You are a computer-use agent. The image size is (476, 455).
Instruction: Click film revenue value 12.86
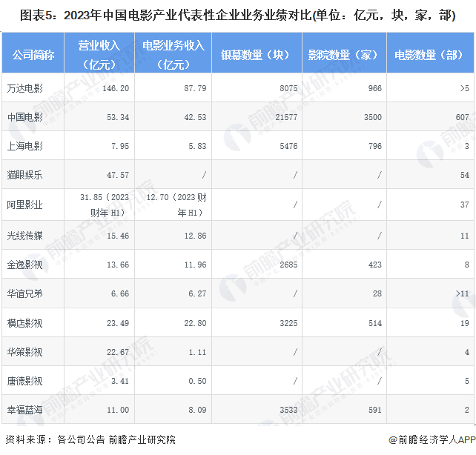(x=195, y=236)
